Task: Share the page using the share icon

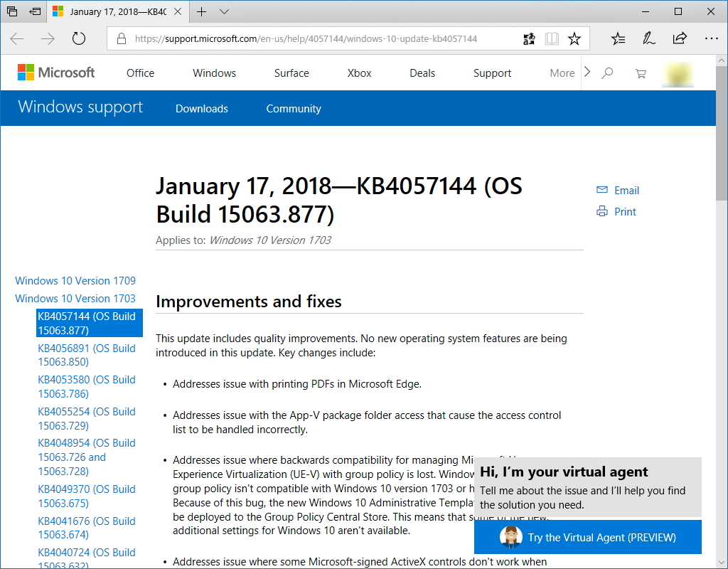Action: pyautogui.click(x=680, y=38)
